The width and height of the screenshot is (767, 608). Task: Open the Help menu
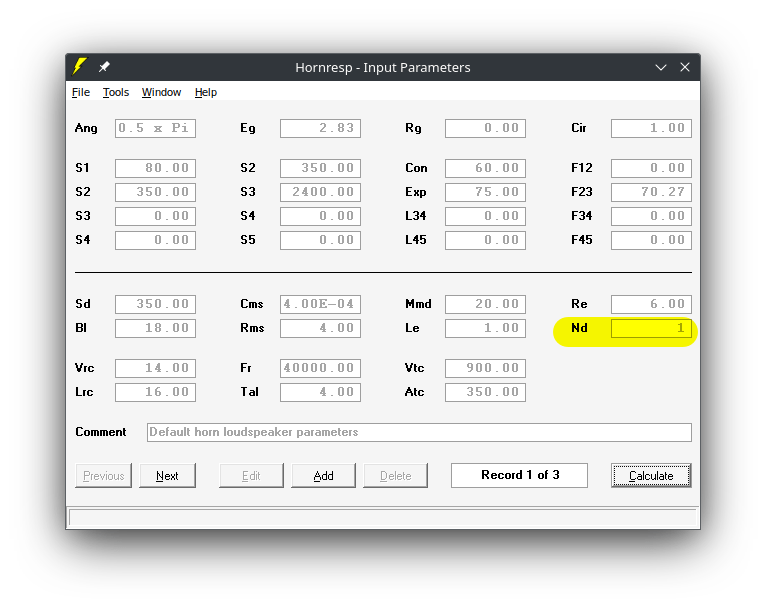click(x=205, y=92)
